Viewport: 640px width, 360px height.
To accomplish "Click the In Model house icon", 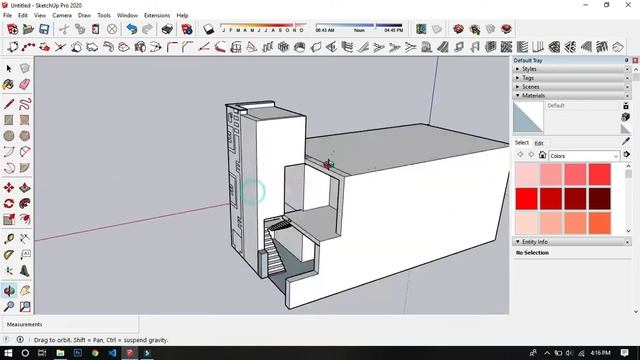I will [542, 155].
